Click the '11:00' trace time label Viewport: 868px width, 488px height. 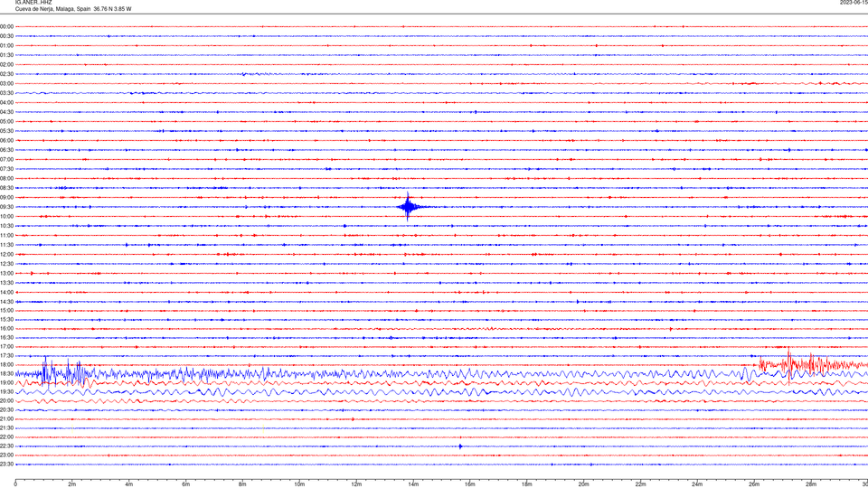click(x=6, y=235)
